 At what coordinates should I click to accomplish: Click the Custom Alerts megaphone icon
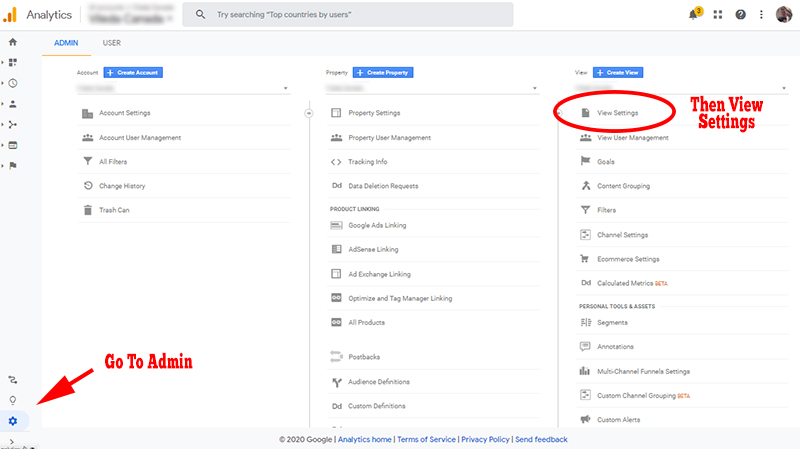coord(585,419)
